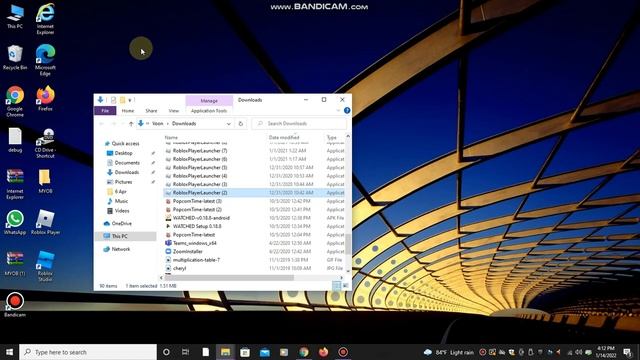
Task: Open the Application Tools tab
Action: [x=209, y=111]
